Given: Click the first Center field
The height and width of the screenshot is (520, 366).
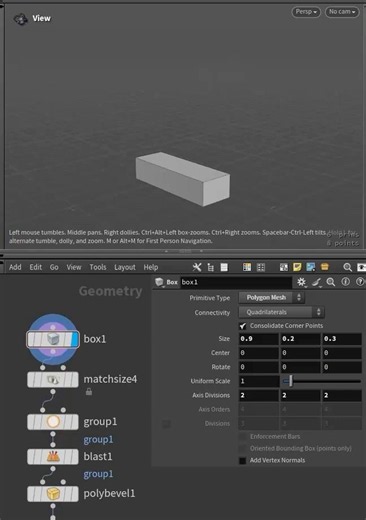Looking at the screenshot, I should (259, 353).
